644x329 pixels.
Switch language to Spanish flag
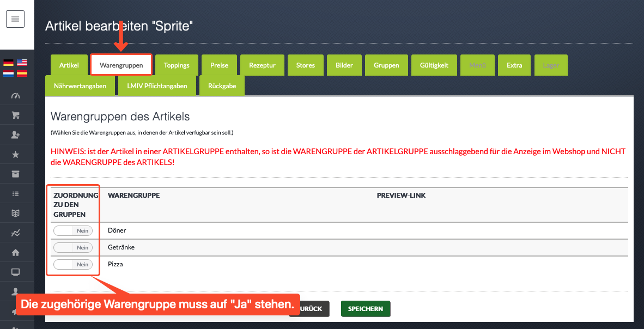click(22, 74)
